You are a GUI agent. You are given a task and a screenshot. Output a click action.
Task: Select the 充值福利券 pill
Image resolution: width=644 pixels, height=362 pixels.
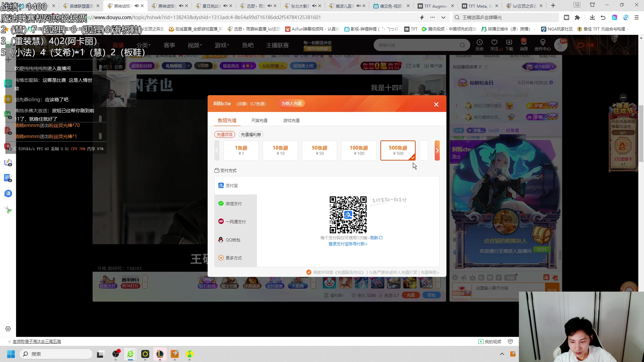(x=251, y=134)
